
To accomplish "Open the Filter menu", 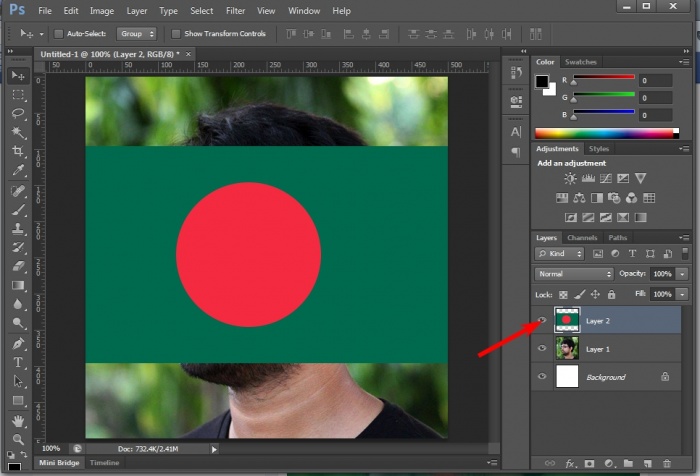I will pos(235,11).
